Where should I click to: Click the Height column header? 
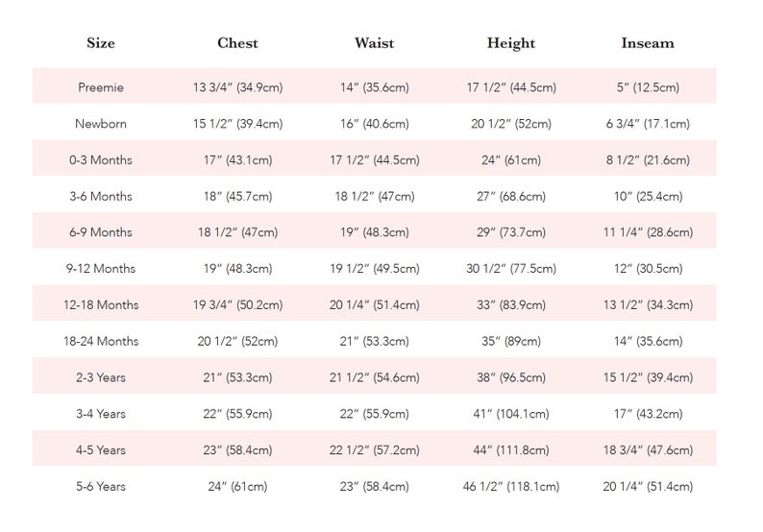511,43
